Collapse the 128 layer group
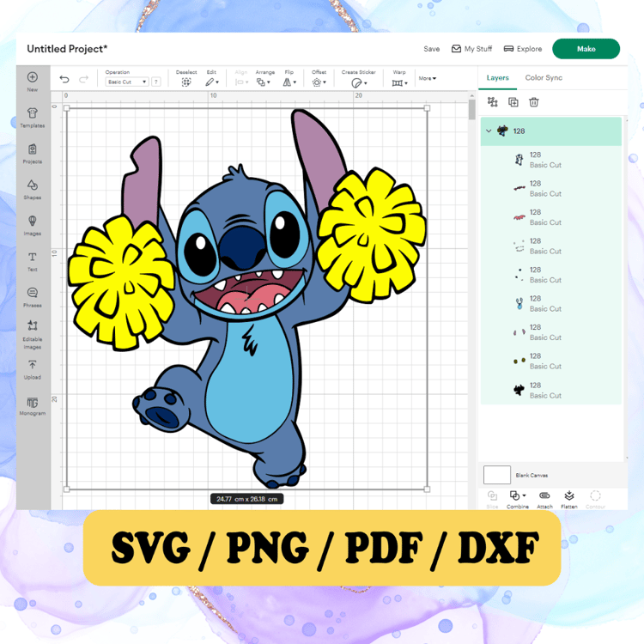 (489, 131)
